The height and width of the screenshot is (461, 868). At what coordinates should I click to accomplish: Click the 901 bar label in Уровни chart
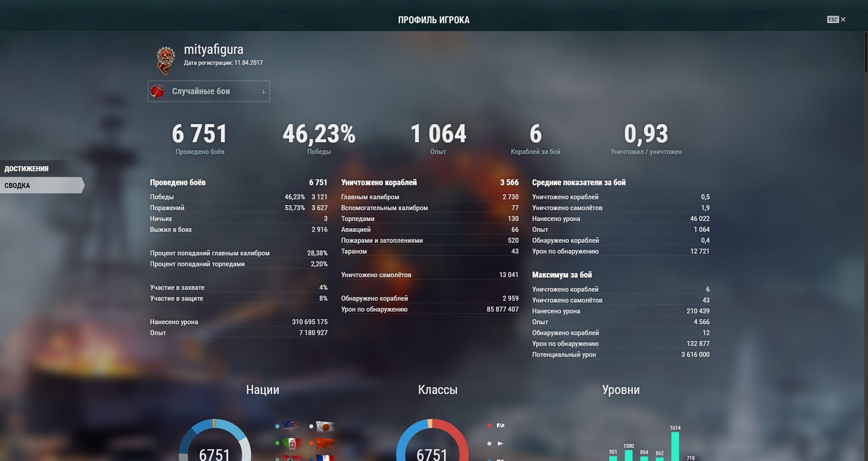tap(613, 452)
